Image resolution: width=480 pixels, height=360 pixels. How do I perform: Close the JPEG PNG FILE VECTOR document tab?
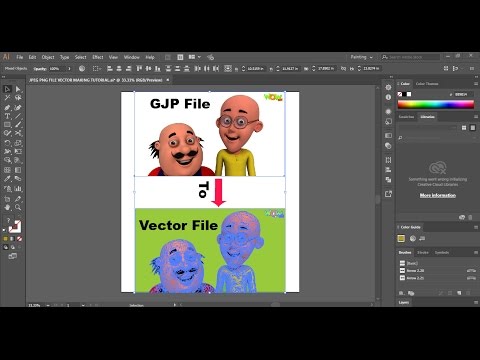click(168, 80)
